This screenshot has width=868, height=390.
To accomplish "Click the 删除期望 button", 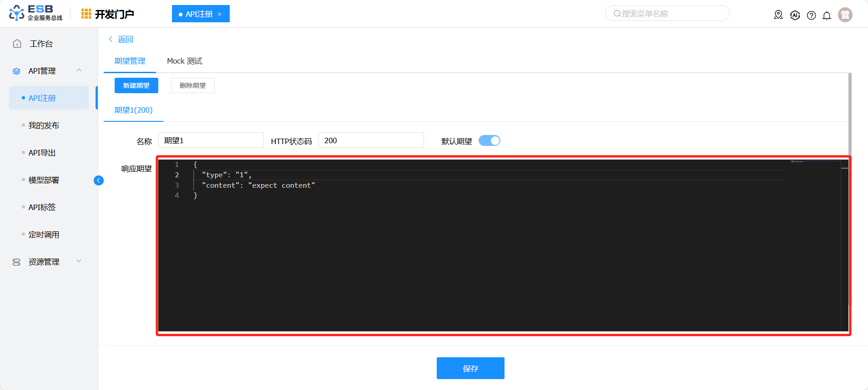I will tap(192, 85).
